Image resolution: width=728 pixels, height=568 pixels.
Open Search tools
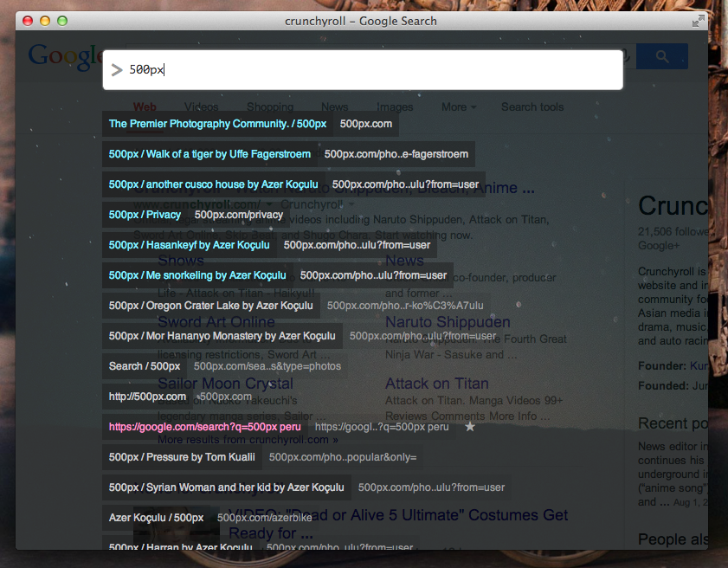click(532, 106)
